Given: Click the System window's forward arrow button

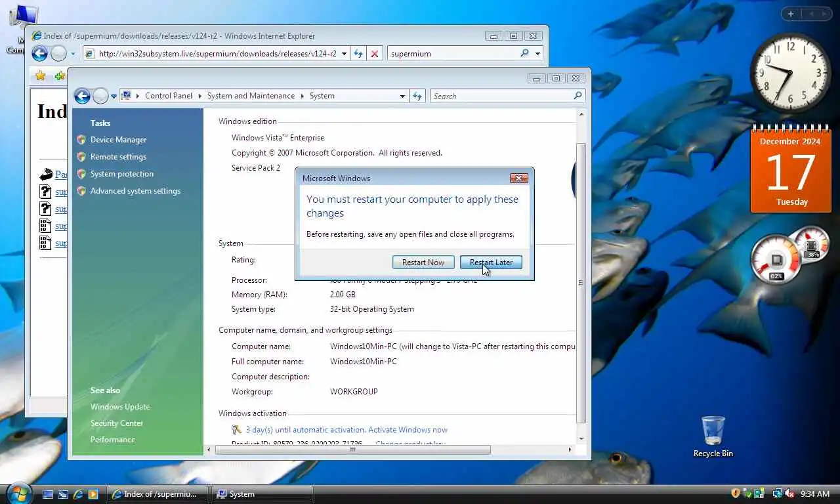Looking at the screenshot, I should (100, 96).
